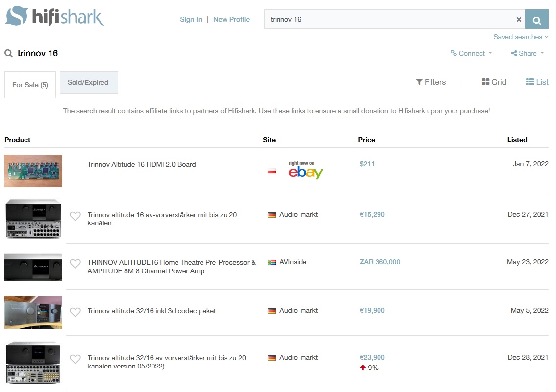Open the Share dropdown menu
556x392 pixels.
pyautogui.click(x=528, y=53)
